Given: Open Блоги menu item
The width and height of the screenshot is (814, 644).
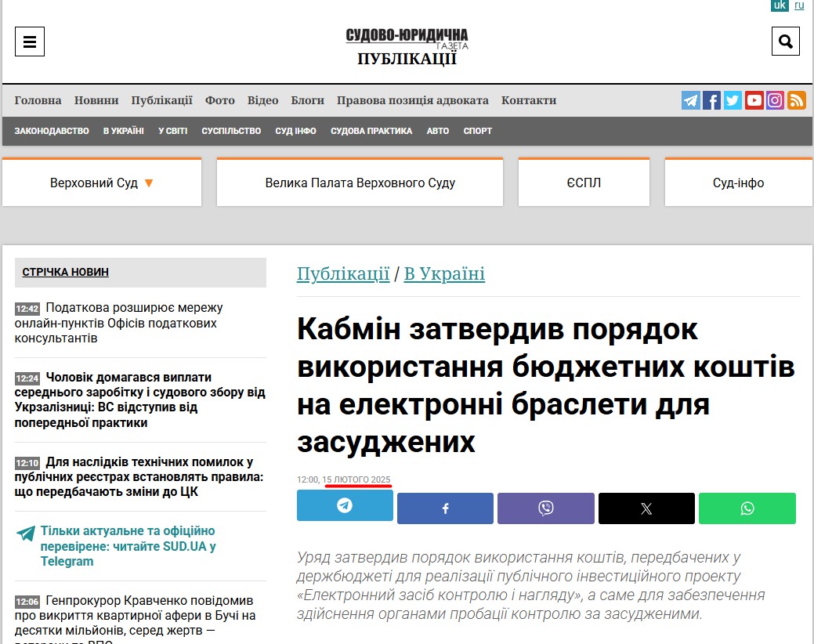Looking at the screenshot, I should pos(307,100).
